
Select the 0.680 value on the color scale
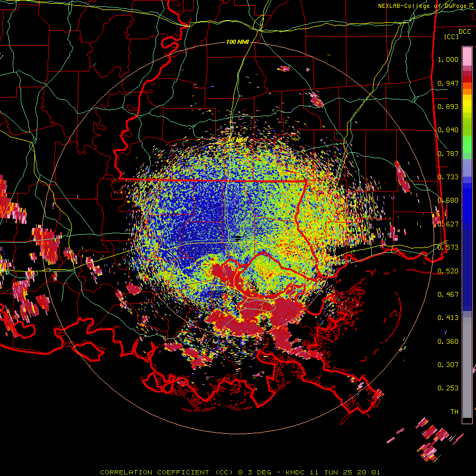448,200
